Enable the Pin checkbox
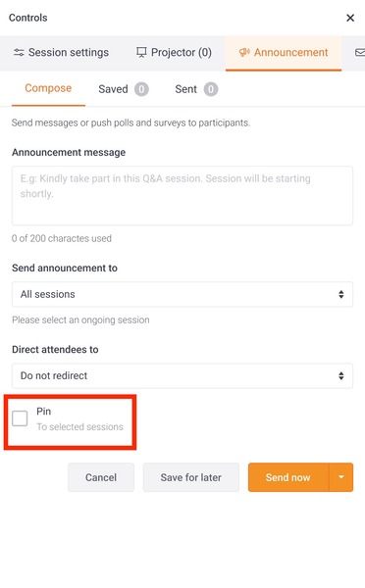Viewport: 365px width, 588px height. [x=20, y=418]
